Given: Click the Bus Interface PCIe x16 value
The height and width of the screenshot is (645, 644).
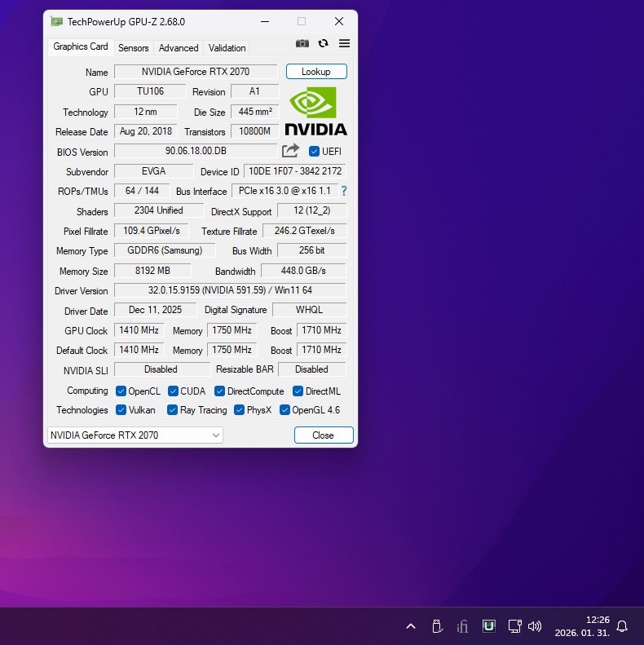Looking at the screenshot, I should click(285, 191).
